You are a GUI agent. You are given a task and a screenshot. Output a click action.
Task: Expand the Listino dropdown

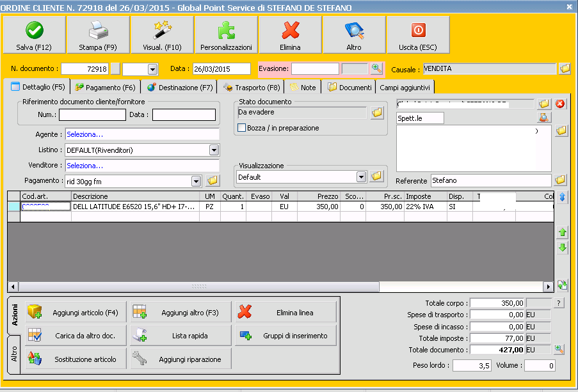click(214, 150)
